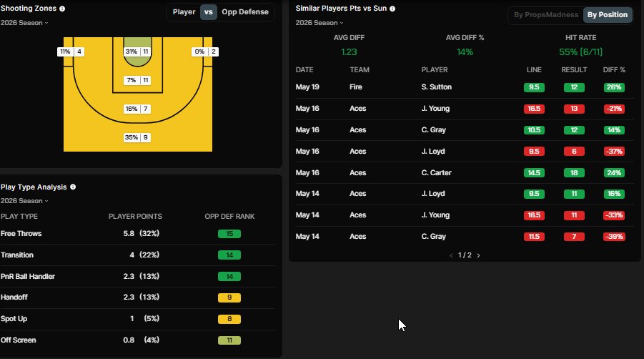Click the 31% restricted area zone label

137,51
